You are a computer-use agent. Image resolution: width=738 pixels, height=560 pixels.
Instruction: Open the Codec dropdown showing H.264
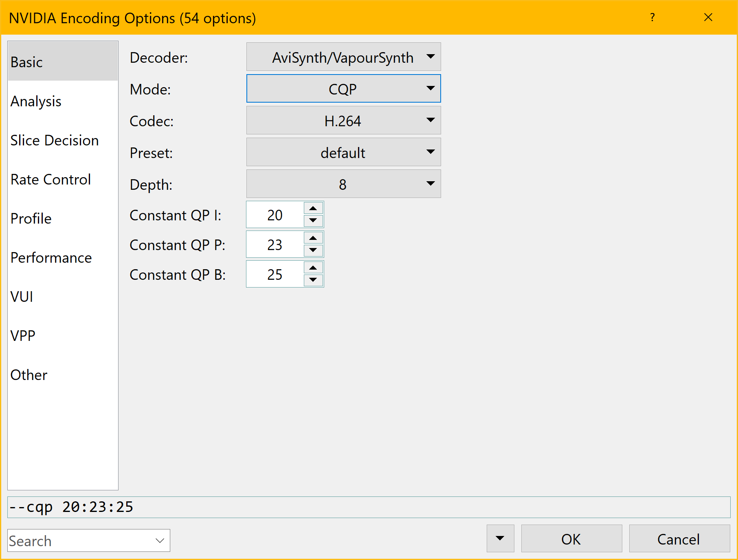point(344,120)
